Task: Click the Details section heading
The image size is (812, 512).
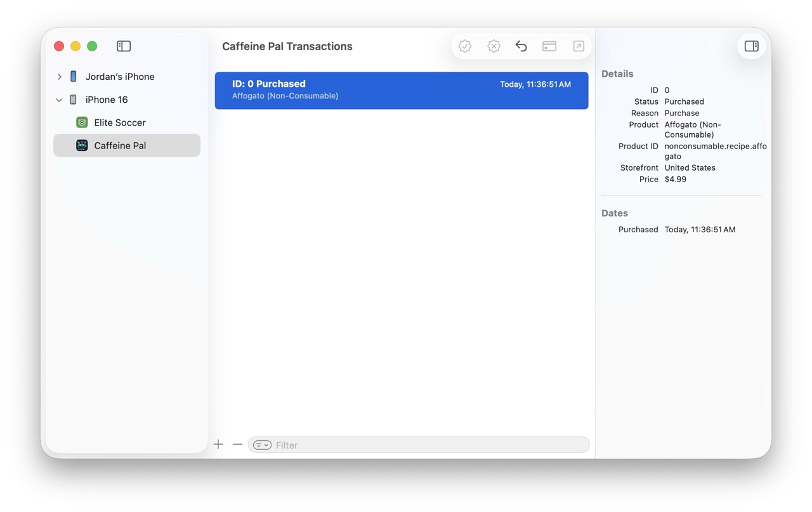Action: [617, 74]
